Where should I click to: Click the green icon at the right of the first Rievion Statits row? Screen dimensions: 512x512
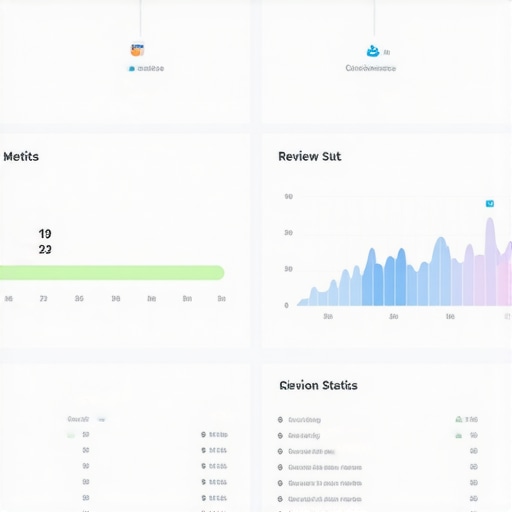[x=459, y=419]
